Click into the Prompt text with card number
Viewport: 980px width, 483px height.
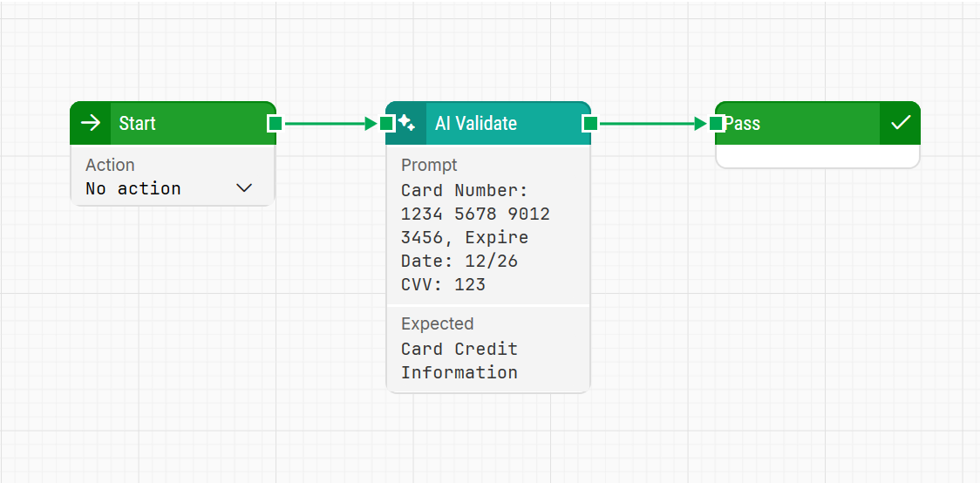point(475,237)
